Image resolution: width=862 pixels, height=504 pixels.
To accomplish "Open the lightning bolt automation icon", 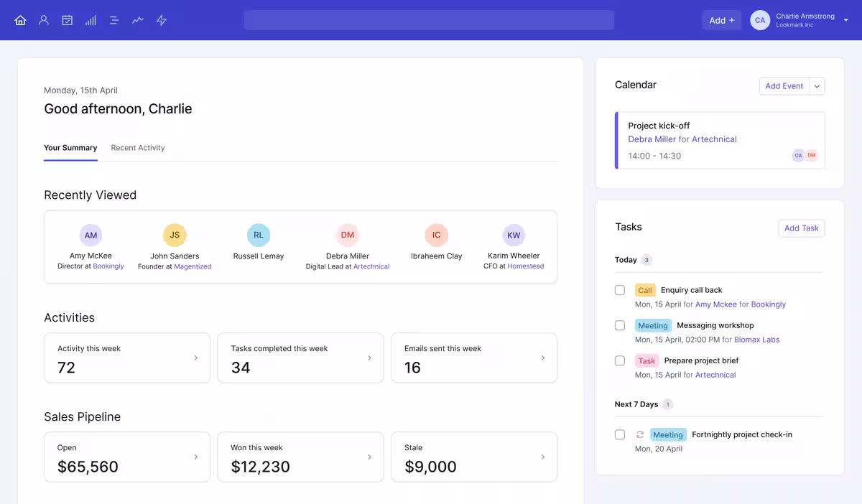I will coord(162,20).
